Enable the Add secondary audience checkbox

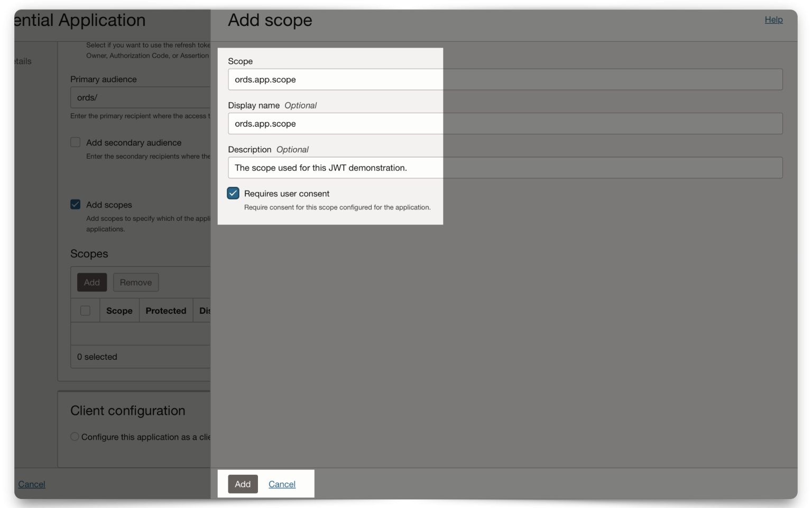[x=75, y=142]
